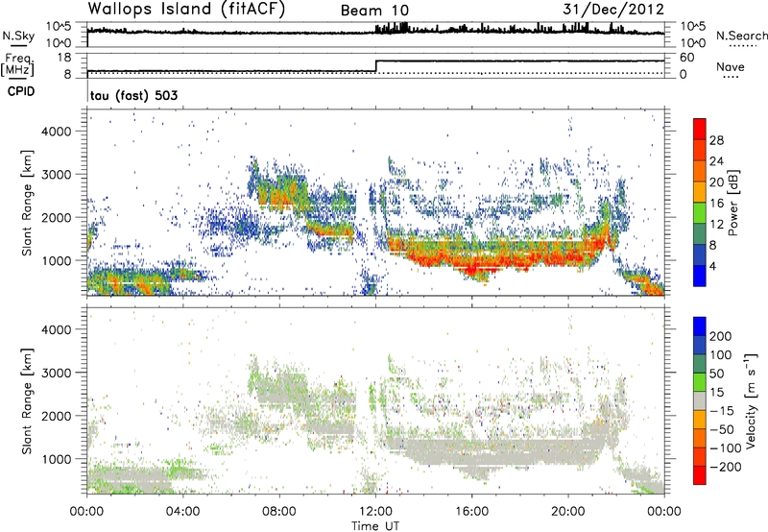
Task: Select the "3000" tick on the power panel
Action: pos(57,175)
